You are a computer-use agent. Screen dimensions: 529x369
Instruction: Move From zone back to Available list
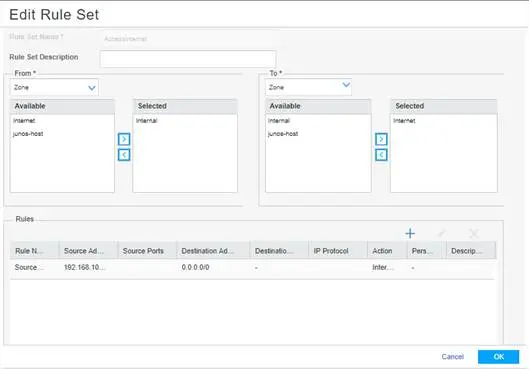point(124,155)
